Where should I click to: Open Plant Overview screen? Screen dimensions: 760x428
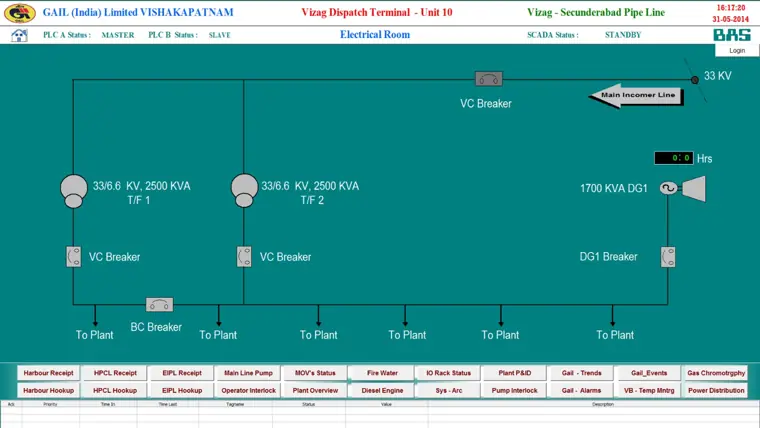click(315, 391)
